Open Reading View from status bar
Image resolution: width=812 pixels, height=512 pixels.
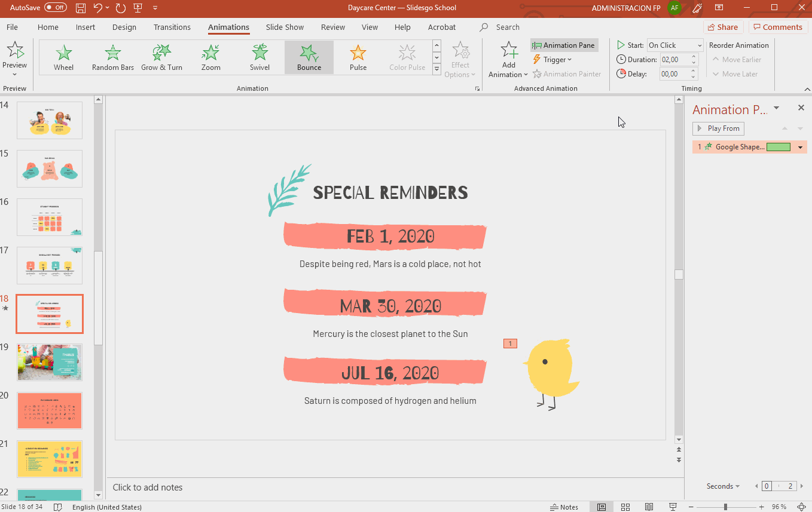649,507
